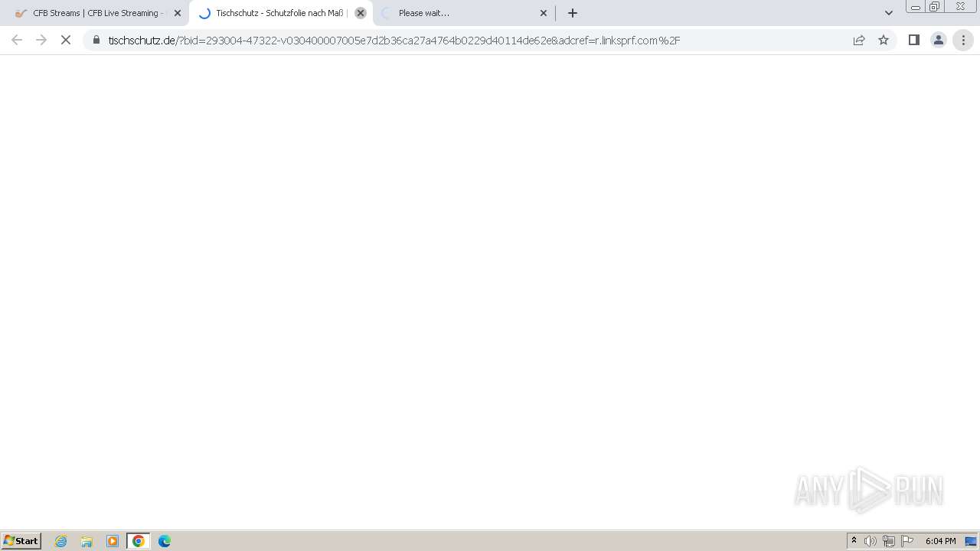980x551 pixels.
Task: Close the Tischschutz tab
Action: click(361, 13)
